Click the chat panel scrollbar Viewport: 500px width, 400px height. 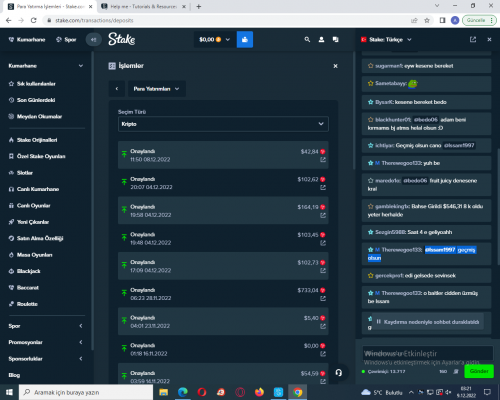click(498, 207)
